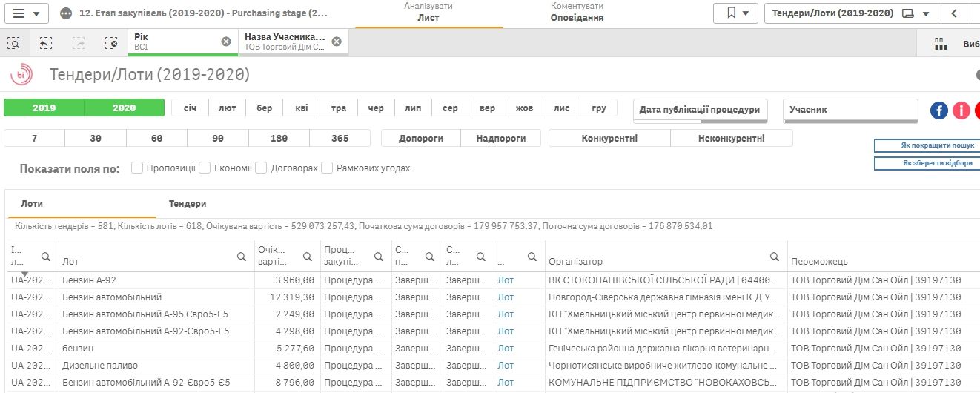Filter by month кві

tap(302, 108)
